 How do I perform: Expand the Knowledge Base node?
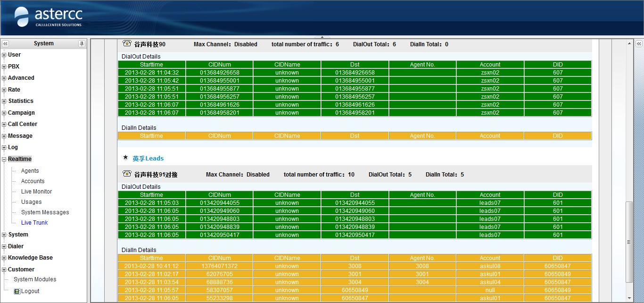pos(4,258)
